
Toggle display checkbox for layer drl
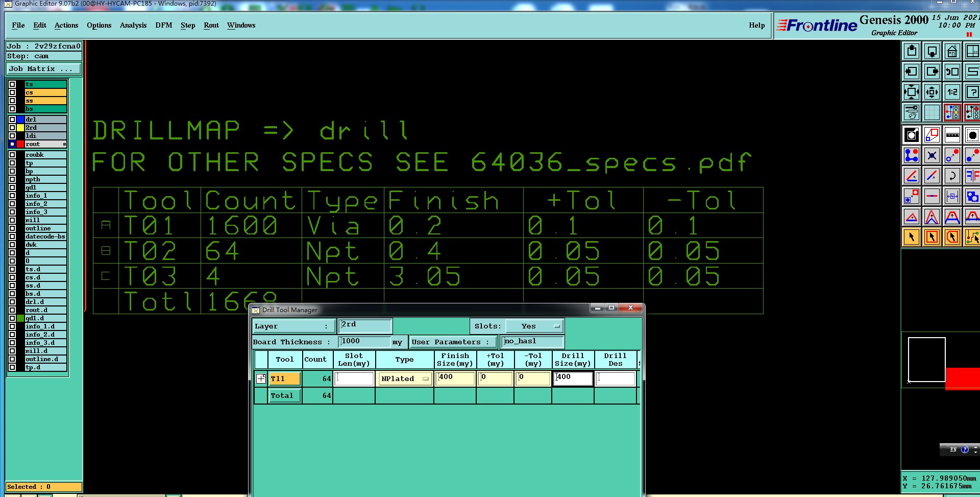[12, 120]
